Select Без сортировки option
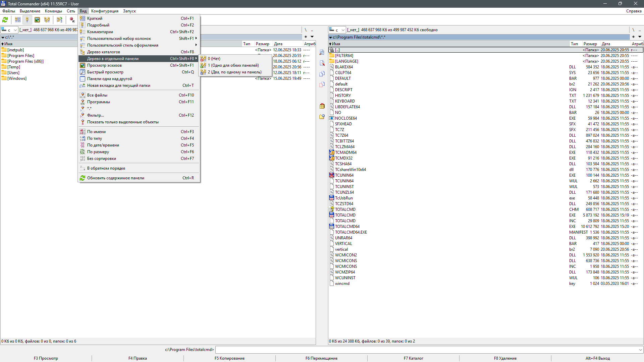Viewport: 644px width, 362px height. pos(139,159)
